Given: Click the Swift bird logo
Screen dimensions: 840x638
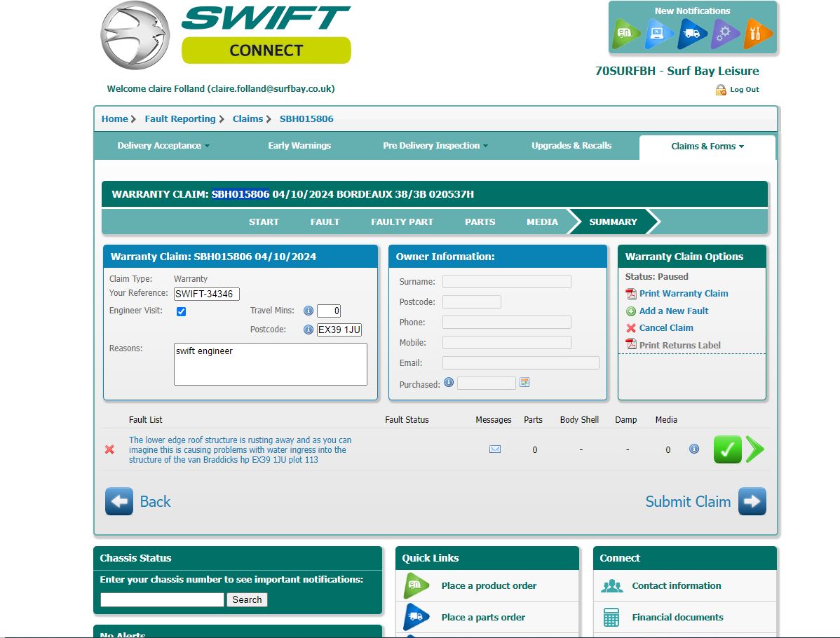Looking at the screenshot, I should coord(135,35).
